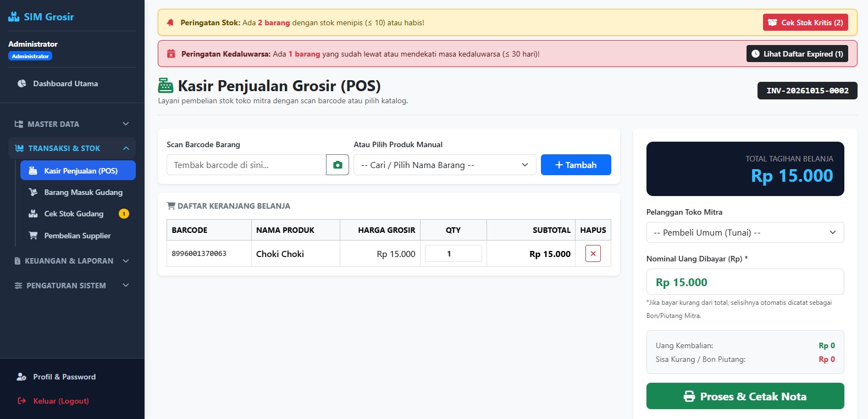Viewport: 868px width, 419px height.
Task: Click the cart icon beside Daftar Keranjang Belanja
Action: tap(171, 206)
